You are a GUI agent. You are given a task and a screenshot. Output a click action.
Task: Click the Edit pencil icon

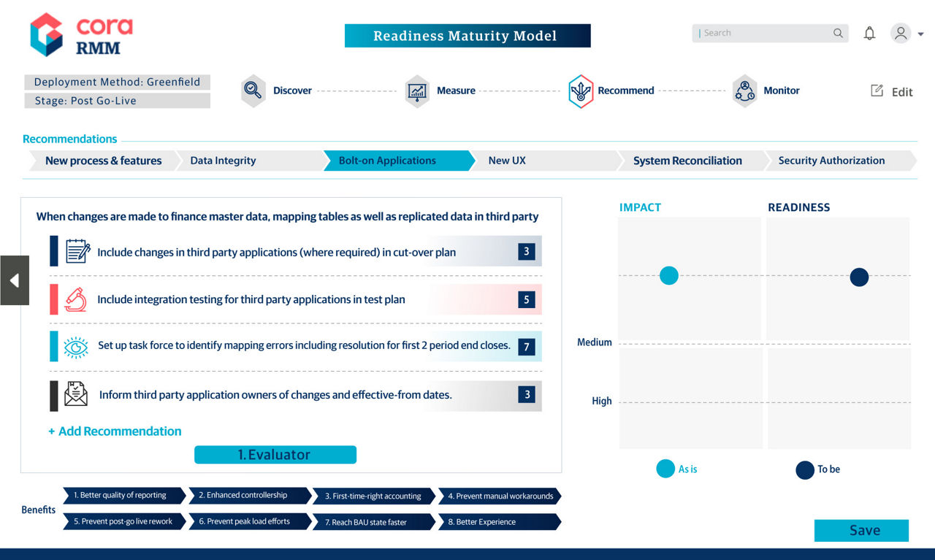point(877,91)
